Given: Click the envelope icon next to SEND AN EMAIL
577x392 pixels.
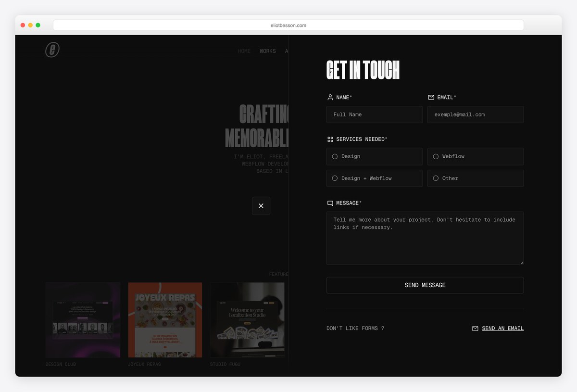Looking at the screenshot, I should pyautogui.click(x=475, y=329).
